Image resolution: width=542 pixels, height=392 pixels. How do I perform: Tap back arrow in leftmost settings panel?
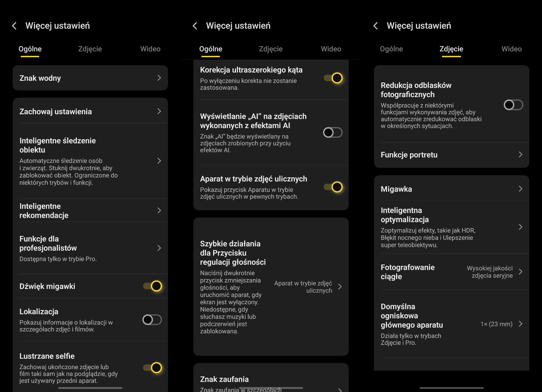click(14, 26)
